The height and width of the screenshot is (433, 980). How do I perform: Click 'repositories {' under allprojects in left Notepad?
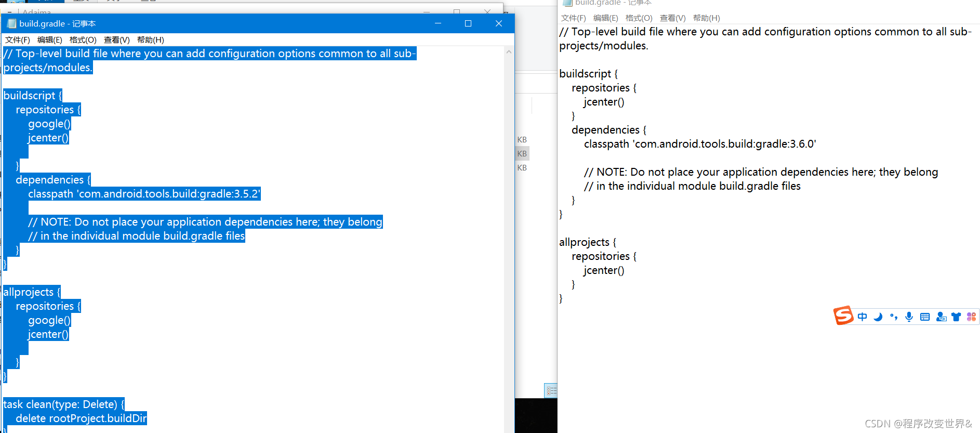[x=48, y=306]
